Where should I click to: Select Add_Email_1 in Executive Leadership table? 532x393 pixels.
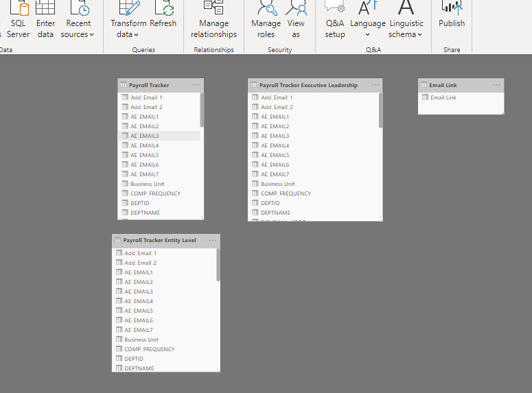[314, 97]
